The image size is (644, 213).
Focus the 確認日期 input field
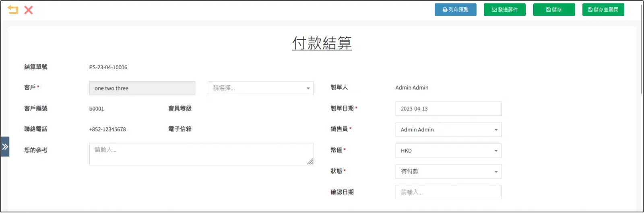(x=448, y=193)
